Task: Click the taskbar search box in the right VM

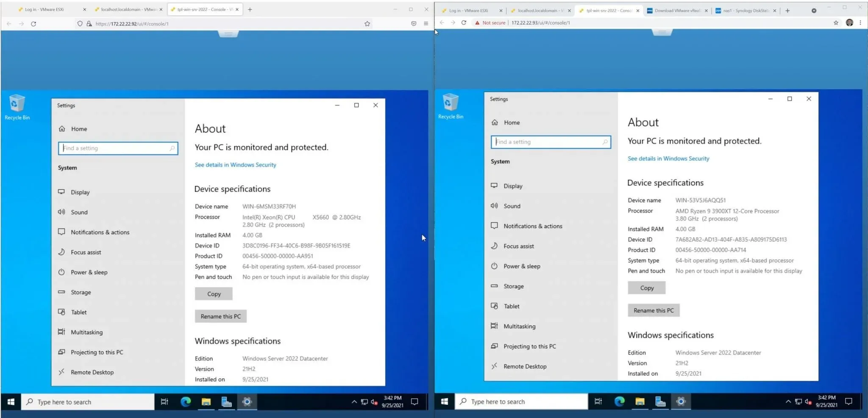Action: click(521, 401)
